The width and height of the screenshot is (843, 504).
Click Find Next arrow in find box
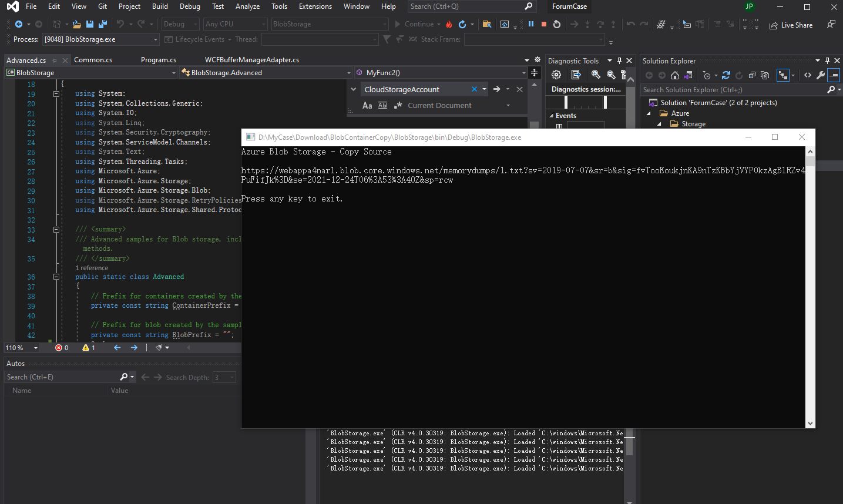pyautogui.click(x=497, y=89)
